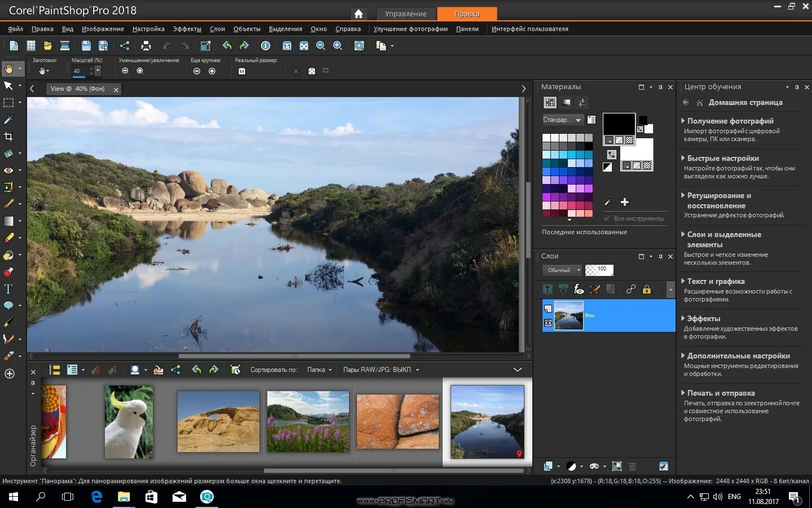Swap foreground and background materials arrows
The image size is (812, 508).
[x=612, y=154]
